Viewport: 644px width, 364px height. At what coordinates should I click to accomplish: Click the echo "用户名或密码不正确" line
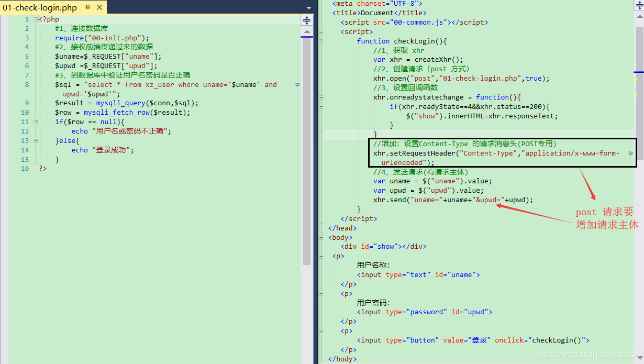(x=121, y=131)
